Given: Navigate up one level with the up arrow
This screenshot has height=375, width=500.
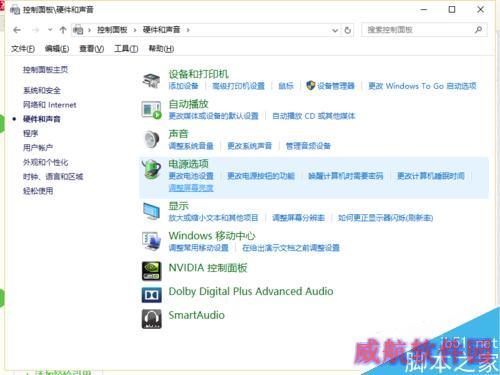Looking at the screenshot, I should 63,30.
